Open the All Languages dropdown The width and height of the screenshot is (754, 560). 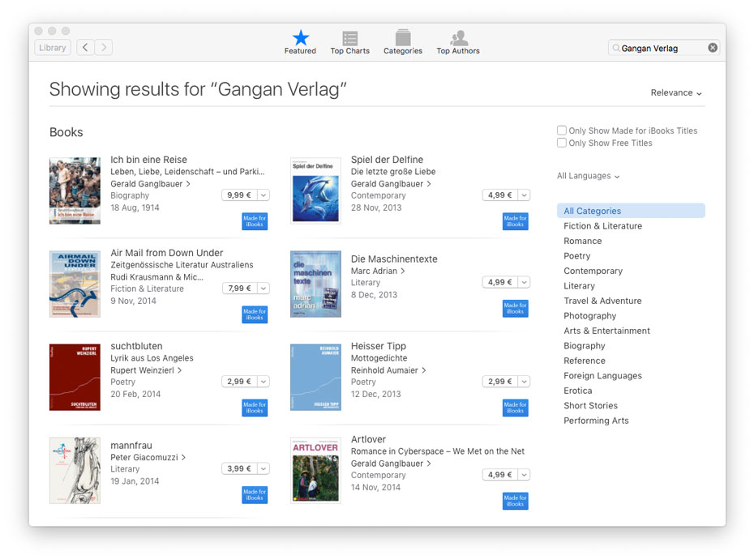(588, 176)
